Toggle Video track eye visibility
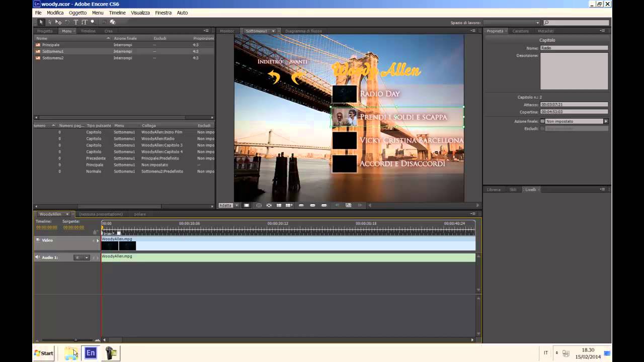Image resolution: width=644 pixels, height=362 pixels. point(38,240)
